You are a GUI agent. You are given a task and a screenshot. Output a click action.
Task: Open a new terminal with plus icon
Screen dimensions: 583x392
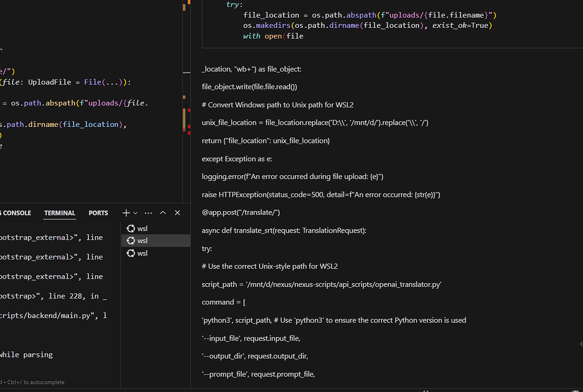click(126, 213)
